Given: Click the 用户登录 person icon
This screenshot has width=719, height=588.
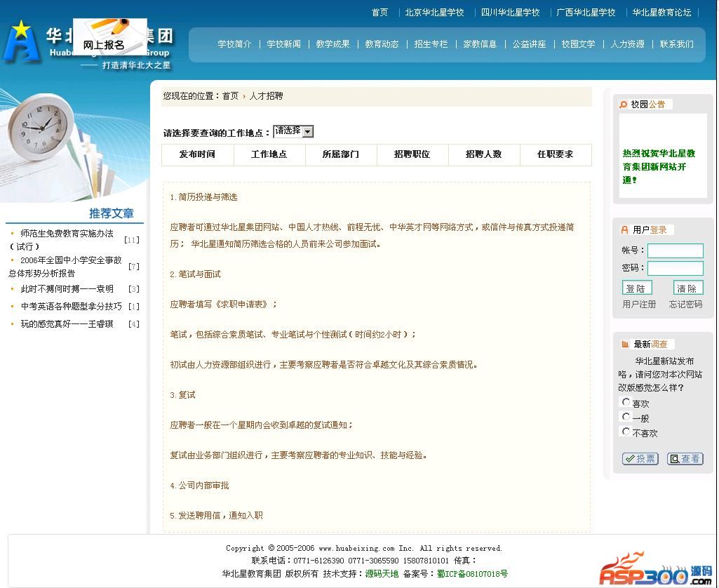Looking at the screenshot, I should (x=624, y=229).
